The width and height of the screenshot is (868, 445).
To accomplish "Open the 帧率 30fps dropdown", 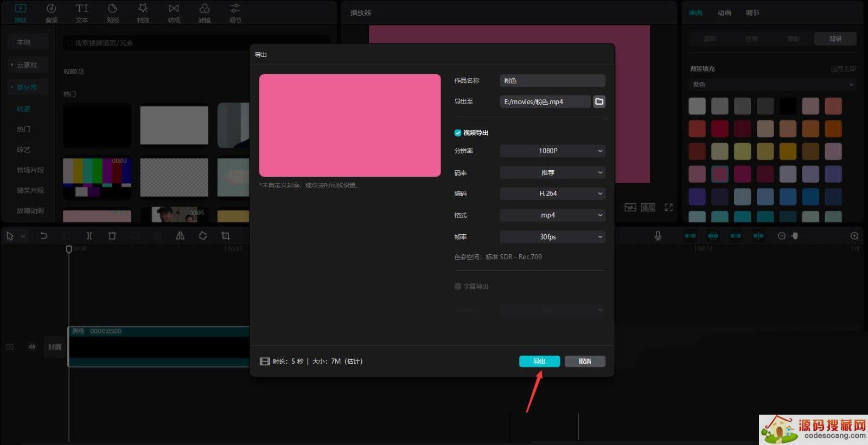I will point(552,237).
